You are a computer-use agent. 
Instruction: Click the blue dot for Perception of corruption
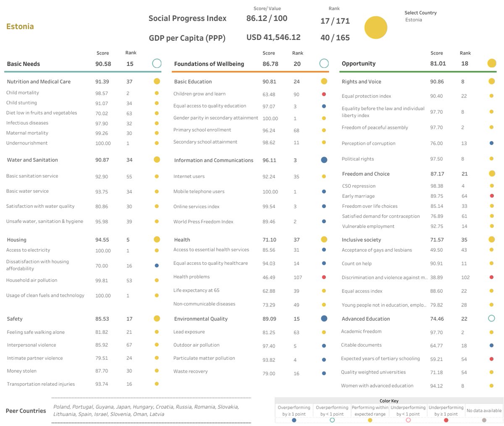491,143
